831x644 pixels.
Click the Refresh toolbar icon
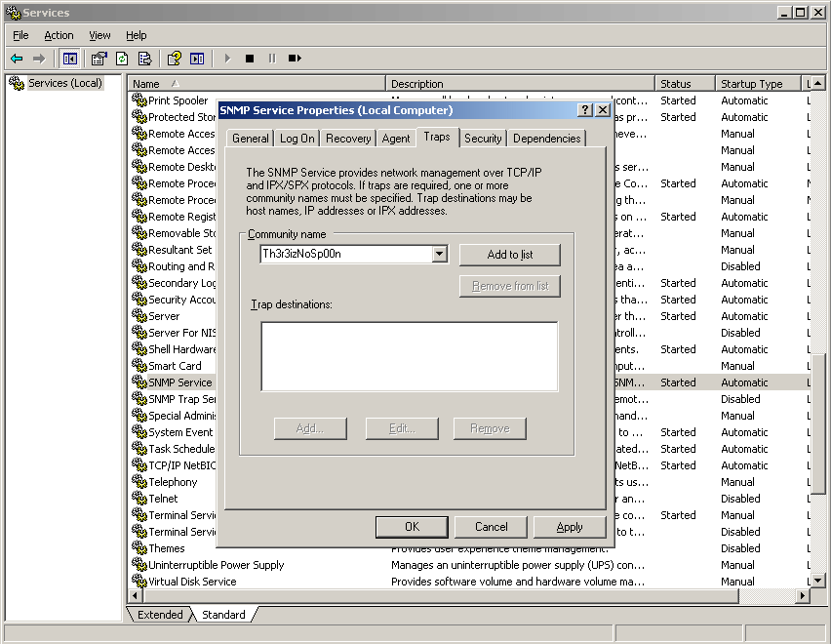coord(122,59)
